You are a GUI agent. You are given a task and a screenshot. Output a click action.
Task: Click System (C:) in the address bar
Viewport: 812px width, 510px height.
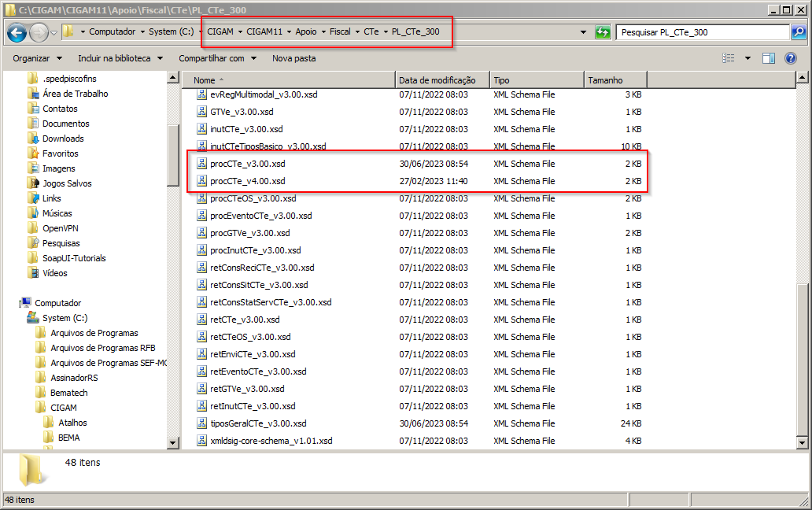[x=171, y=31]
